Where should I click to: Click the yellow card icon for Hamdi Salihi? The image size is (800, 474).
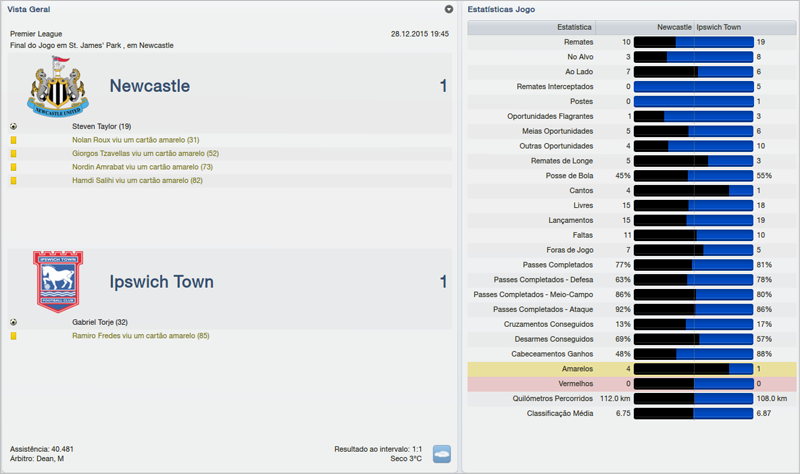click(x=14, y=181)
